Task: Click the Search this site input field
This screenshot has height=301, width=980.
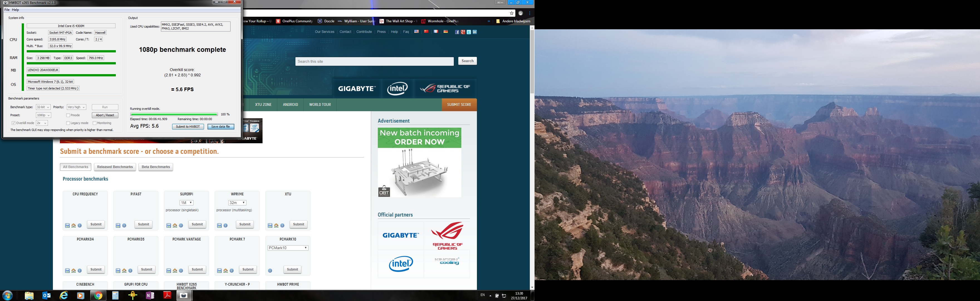Action: pos(374,61)
